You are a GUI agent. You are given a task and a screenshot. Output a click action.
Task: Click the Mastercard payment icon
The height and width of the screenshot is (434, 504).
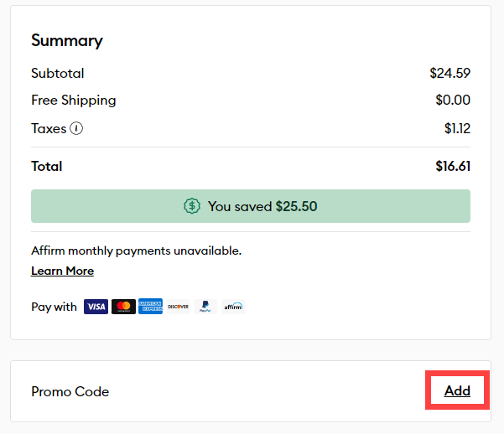[123, 307]
